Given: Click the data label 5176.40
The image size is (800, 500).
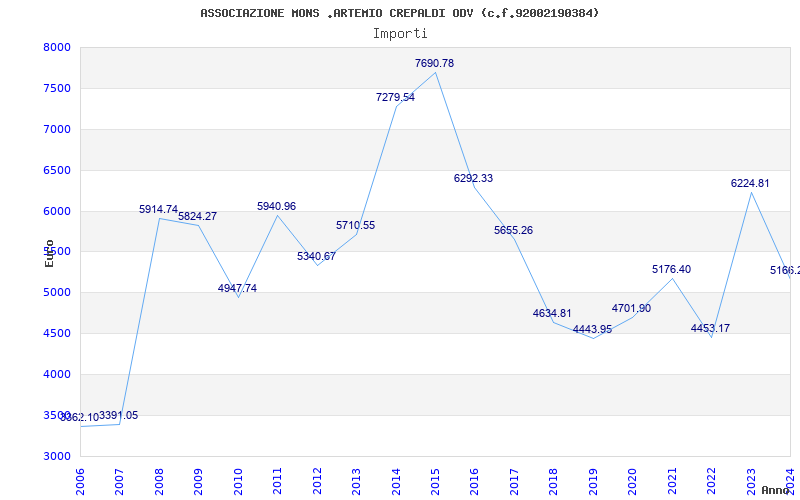Looking at the screenshot, I should pos(671,269).
